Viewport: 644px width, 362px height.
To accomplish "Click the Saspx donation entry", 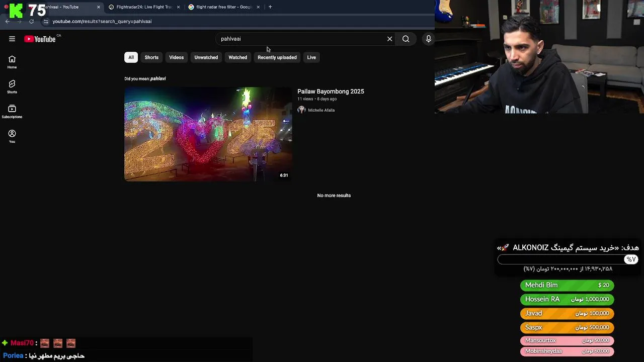I will coord(567,327).
